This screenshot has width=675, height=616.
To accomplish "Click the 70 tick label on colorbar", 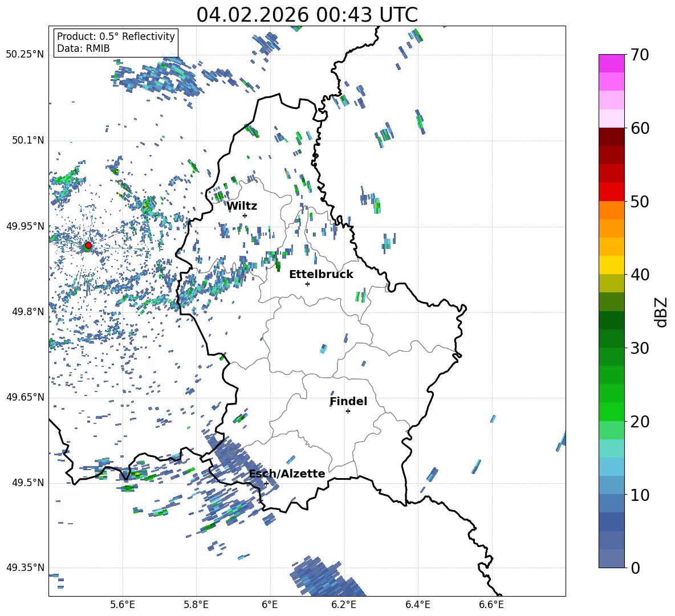I will 643,55.
